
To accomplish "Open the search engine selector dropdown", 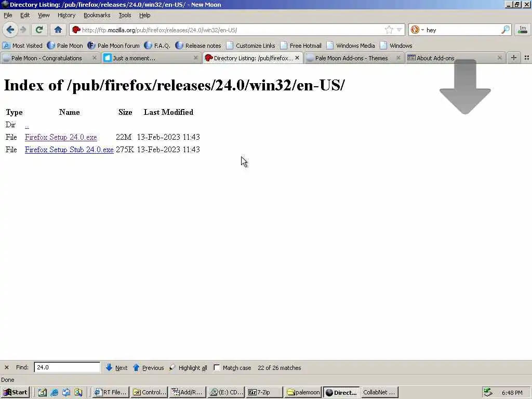I will (x=417, y=30).
